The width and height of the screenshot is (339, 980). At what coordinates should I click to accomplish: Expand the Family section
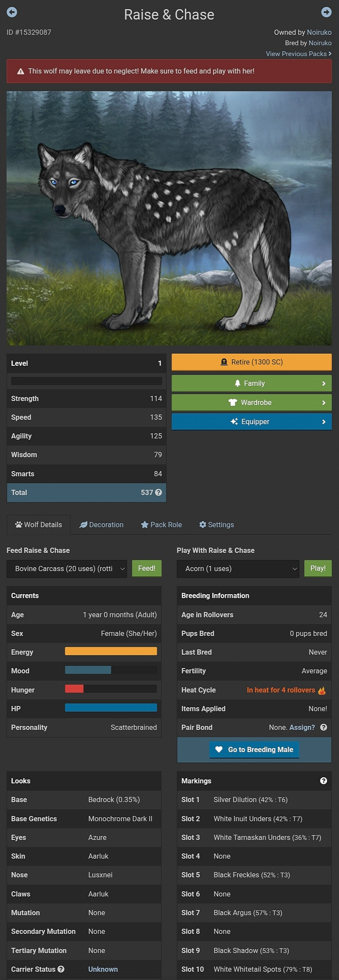coord(252,383)
